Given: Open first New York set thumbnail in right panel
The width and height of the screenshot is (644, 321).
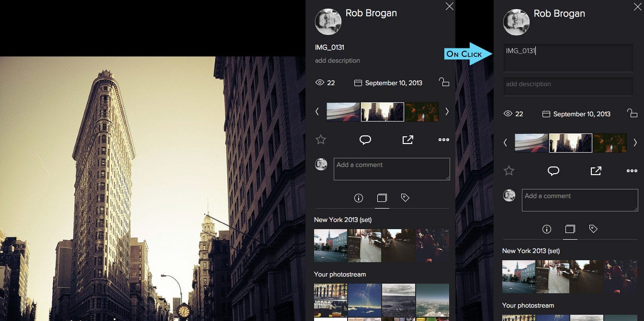Looking at the screenshot, I should [519, 277].
